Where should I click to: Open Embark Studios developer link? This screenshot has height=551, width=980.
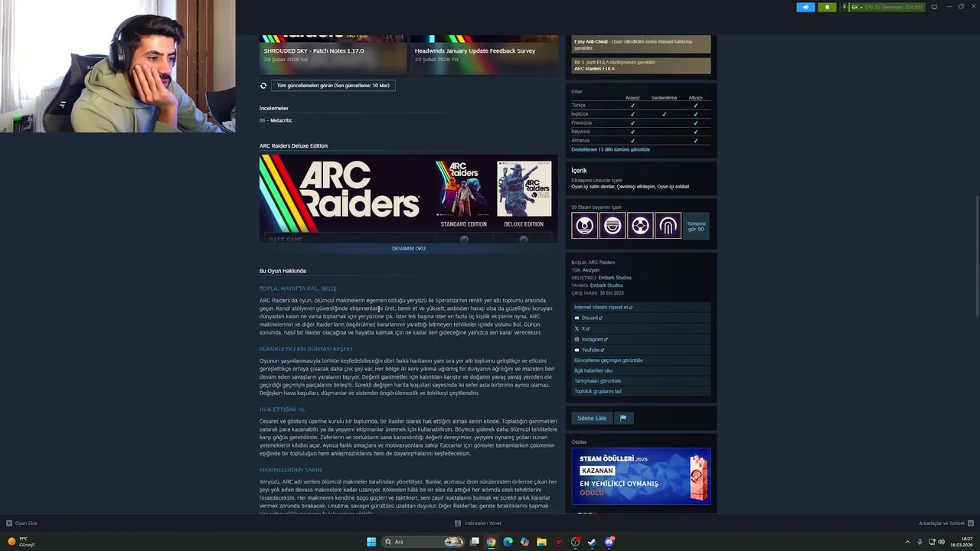point(615,278)
